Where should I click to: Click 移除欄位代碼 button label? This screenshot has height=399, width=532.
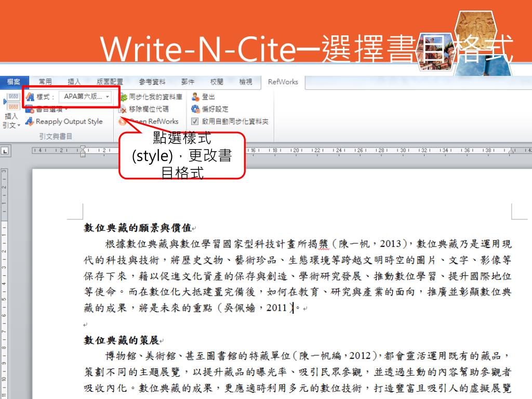point(149,109)
